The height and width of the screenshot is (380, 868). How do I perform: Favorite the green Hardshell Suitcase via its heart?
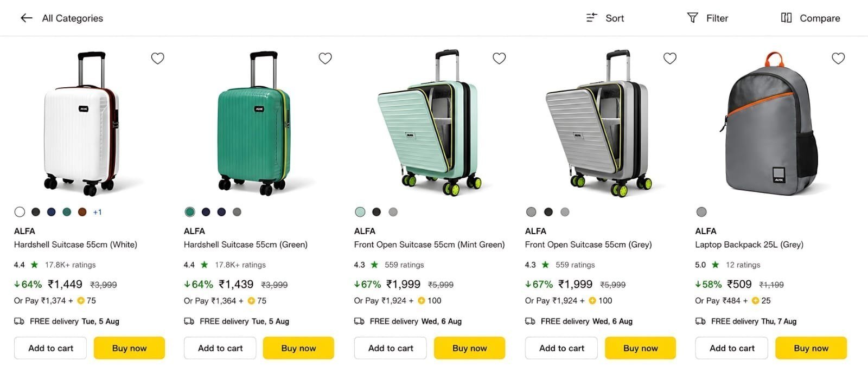point(325,58)
